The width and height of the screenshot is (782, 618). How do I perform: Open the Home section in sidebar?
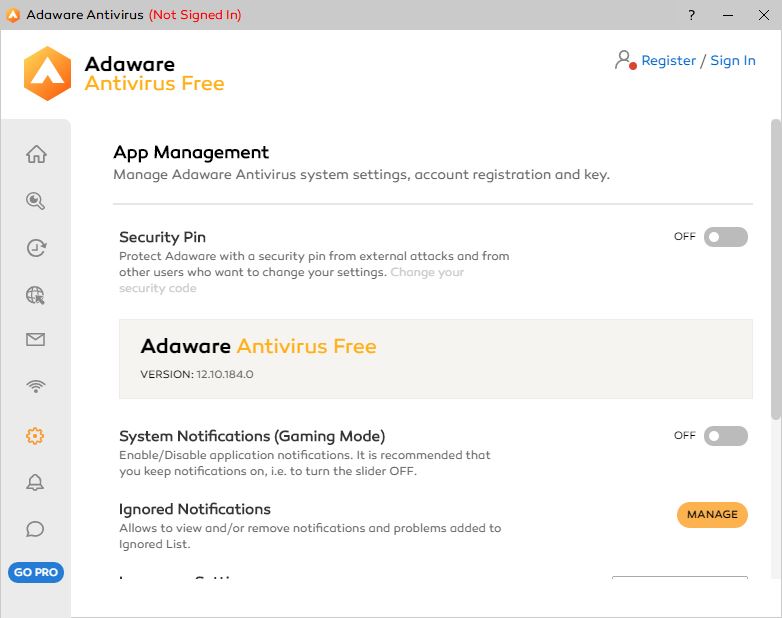(x=36, y=154)
